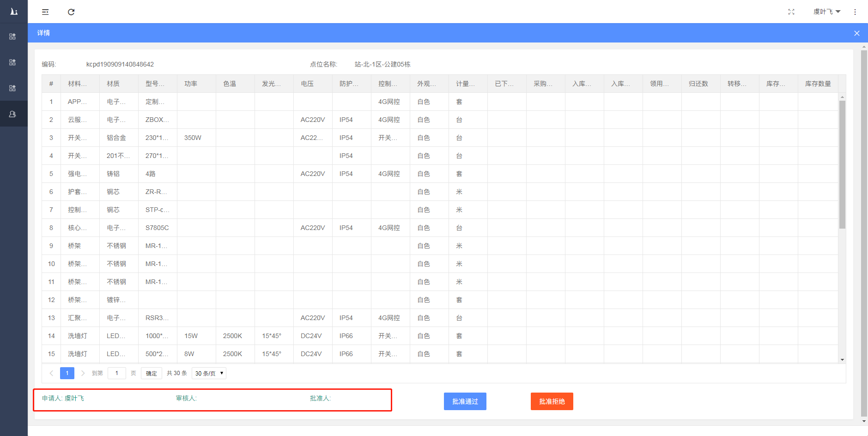The image size is (868, 436).
Task: Toggle the sidebar collapse menu icon
Action: [x=45, y=12]
